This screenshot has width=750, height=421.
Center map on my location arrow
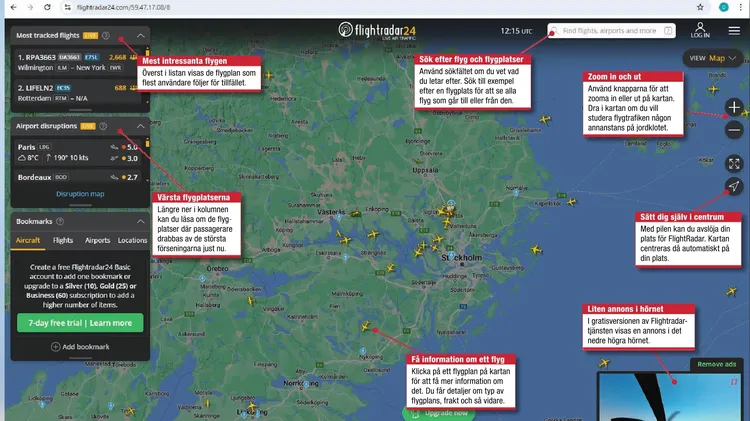tap(734, 186)
